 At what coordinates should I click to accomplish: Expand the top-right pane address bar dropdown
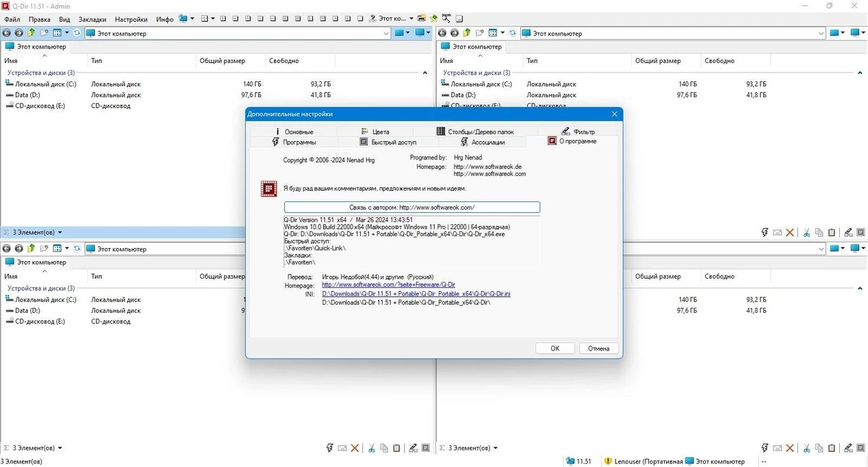pos(821,33)
